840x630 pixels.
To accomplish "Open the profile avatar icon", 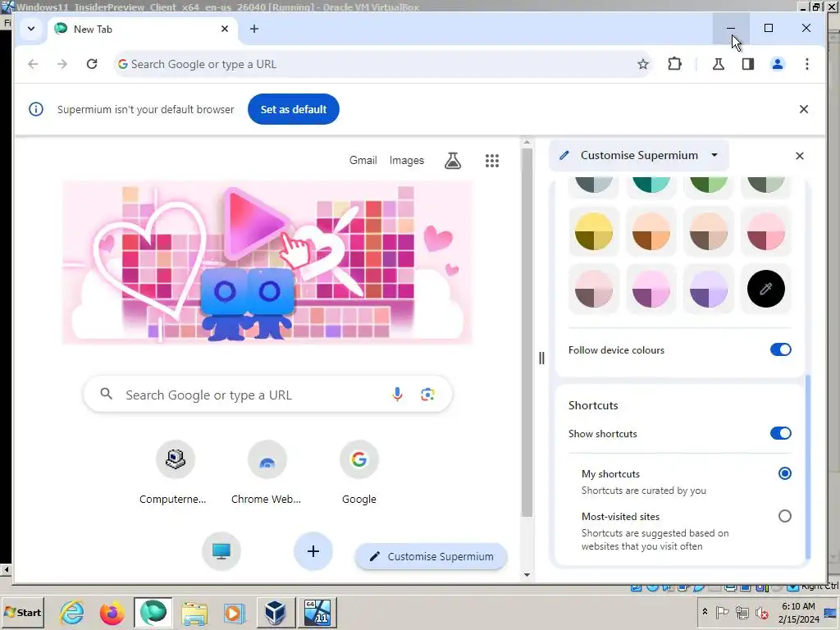I will coord(778,64).
